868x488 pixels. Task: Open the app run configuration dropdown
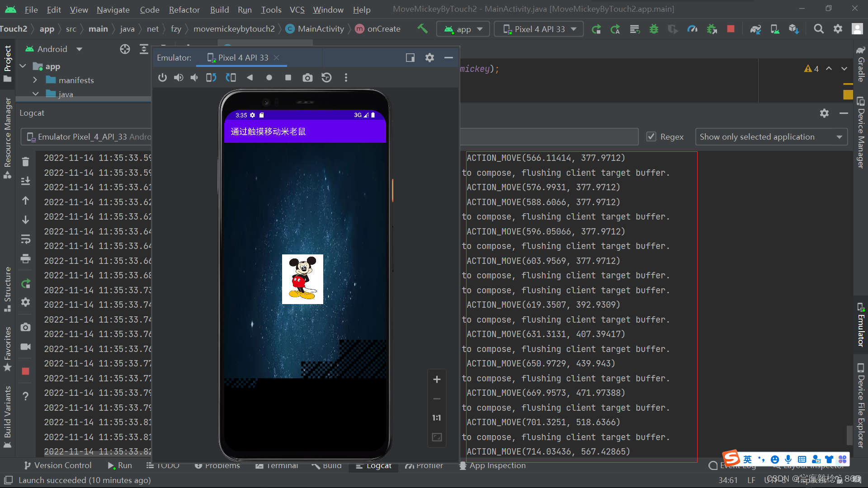pyautogui.click(x=463, y=29)
